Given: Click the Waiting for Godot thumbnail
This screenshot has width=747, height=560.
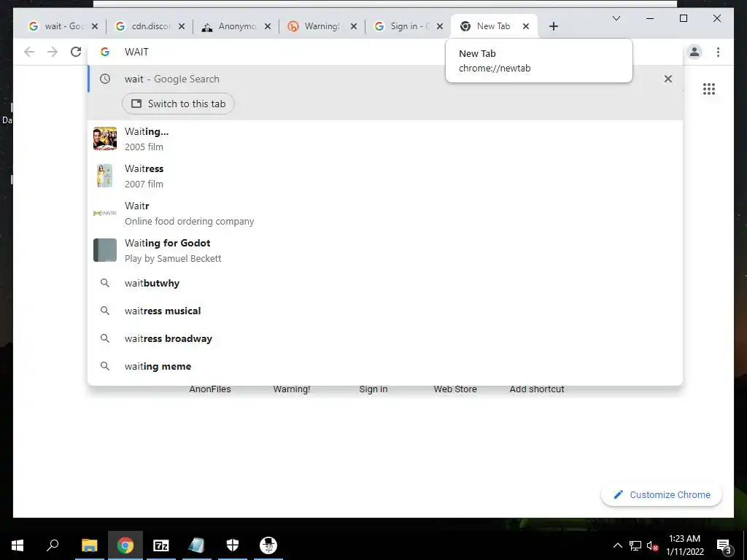Looking at the screenshot, I should tap(105, 250).
